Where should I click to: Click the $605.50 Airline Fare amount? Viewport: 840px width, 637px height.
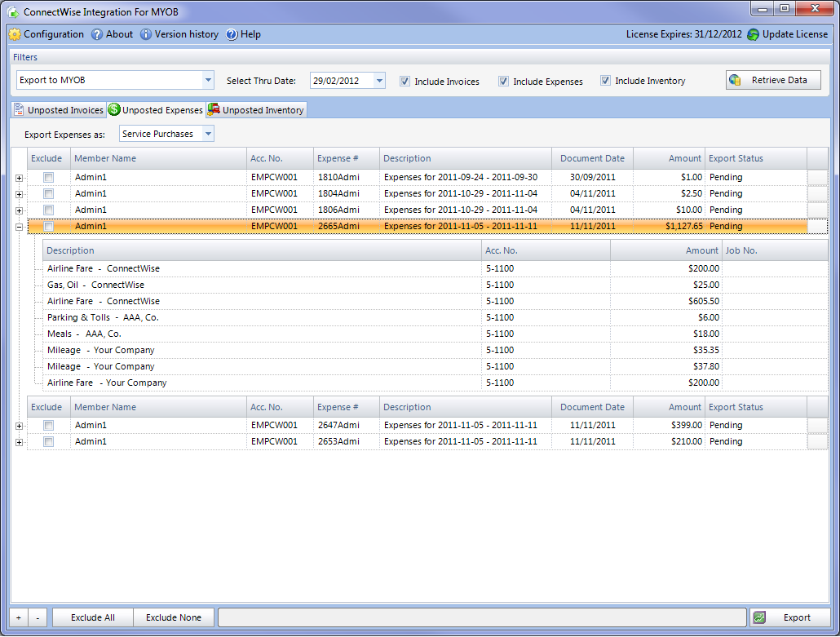click(703, 301)
